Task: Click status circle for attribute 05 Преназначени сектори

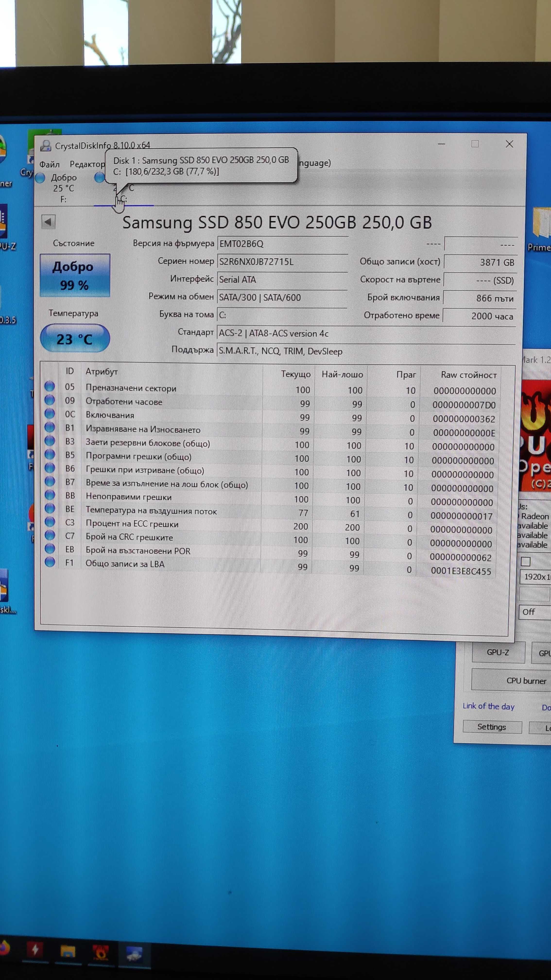Action: [x=50, y=386]
